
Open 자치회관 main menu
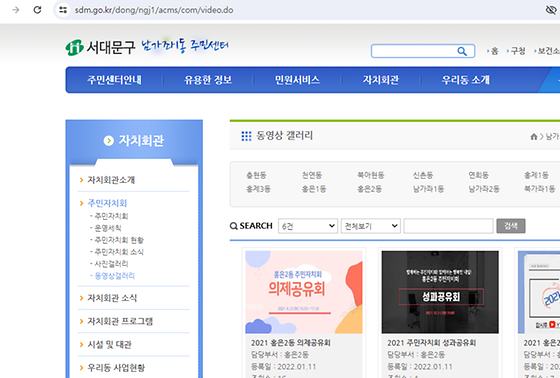coord(381,80)
